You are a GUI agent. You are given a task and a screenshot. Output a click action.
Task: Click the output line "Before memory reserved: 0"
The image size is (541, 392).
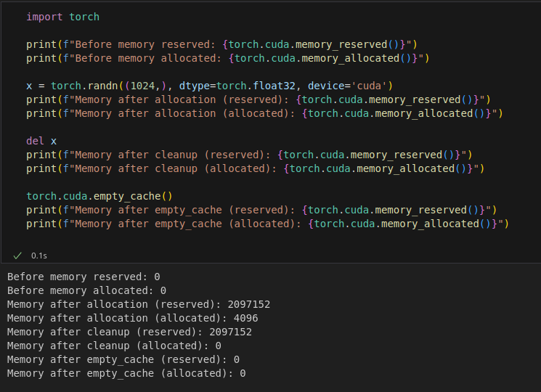click(x=84, y=277)
